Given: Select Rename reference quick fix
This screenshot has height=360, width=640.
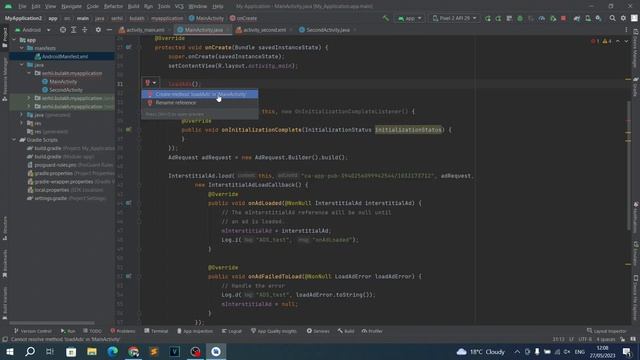Looking at the screenshot, I should click(200, 103).
